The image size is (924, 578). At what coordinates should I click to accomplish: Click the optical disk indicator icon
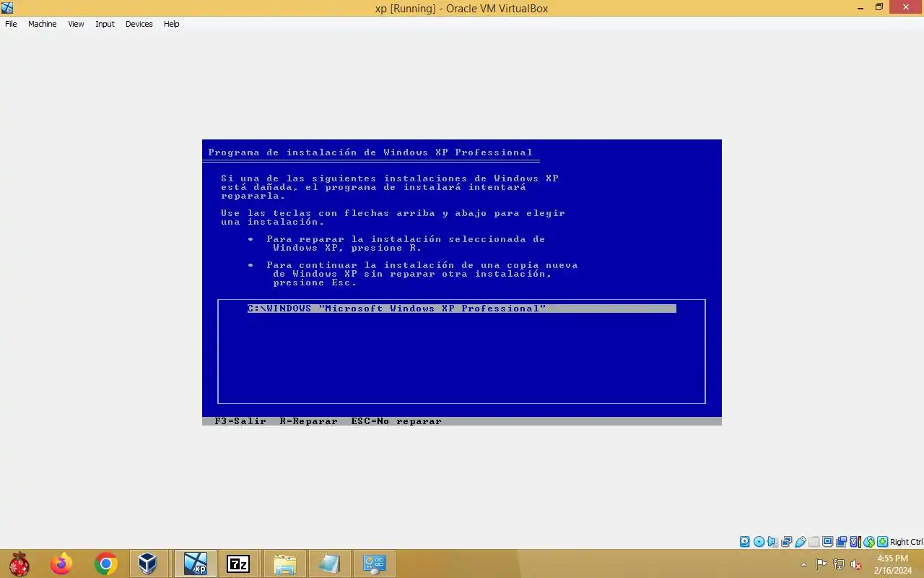click(x=759, y=542)
